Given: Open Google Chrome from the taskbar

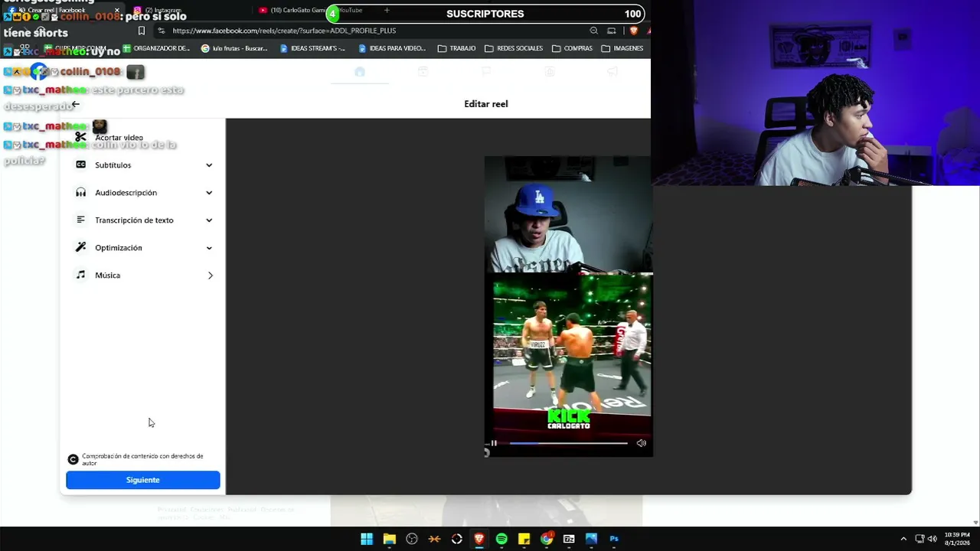Looking at the screenshot, I should (547, 539).
